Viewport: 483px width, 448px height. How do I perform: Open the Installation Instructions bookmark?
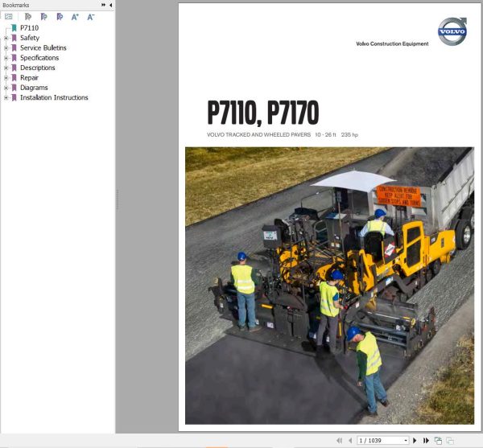coord(54,97)
